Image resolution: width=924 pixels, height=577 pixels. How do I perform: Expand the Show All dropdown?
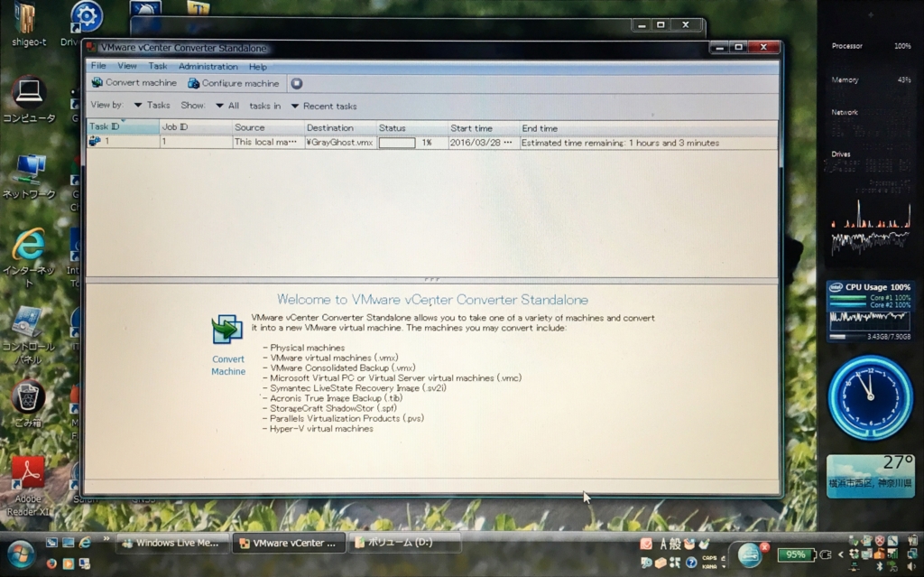click(x=226, y=106)
